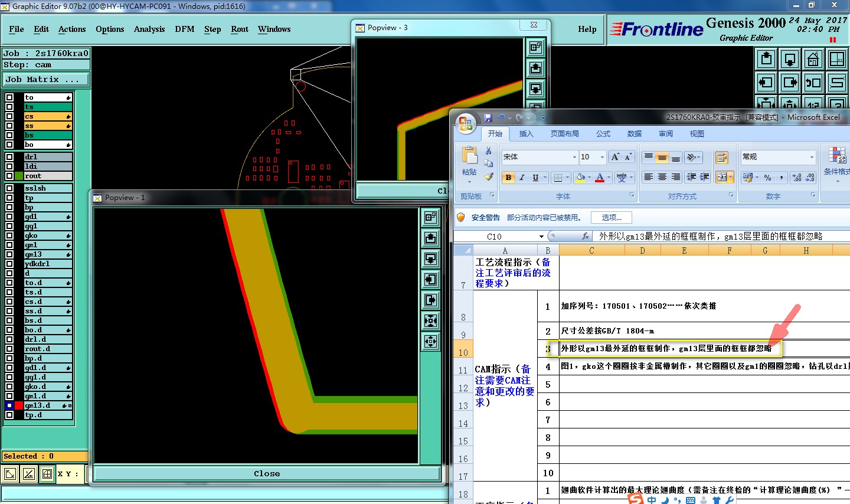This screenshot has height=504, width=850.
Task: Toggle checkbox for layer 'drl'
Action: pyautogui.click(x=9, y=157)
